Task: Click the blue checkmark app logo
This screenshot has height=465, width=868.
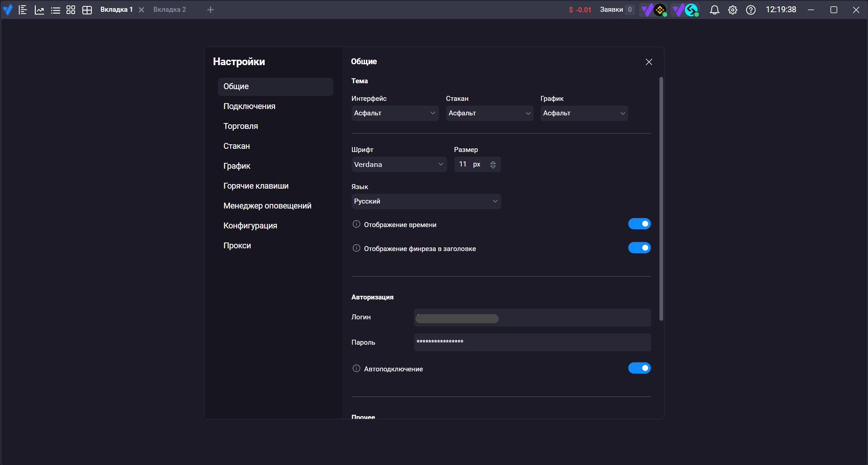Action: click(x=8, y=9)
